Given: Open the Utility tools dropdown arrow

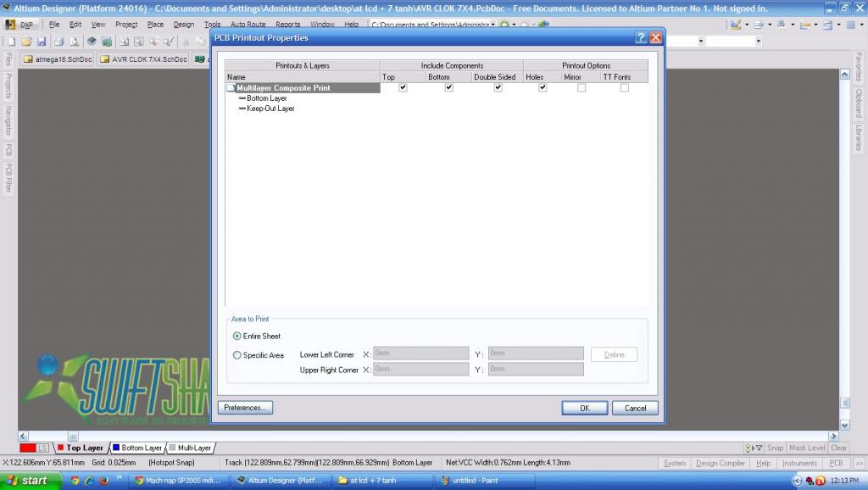Looking at the screenshot, I should tap(747, 25).
